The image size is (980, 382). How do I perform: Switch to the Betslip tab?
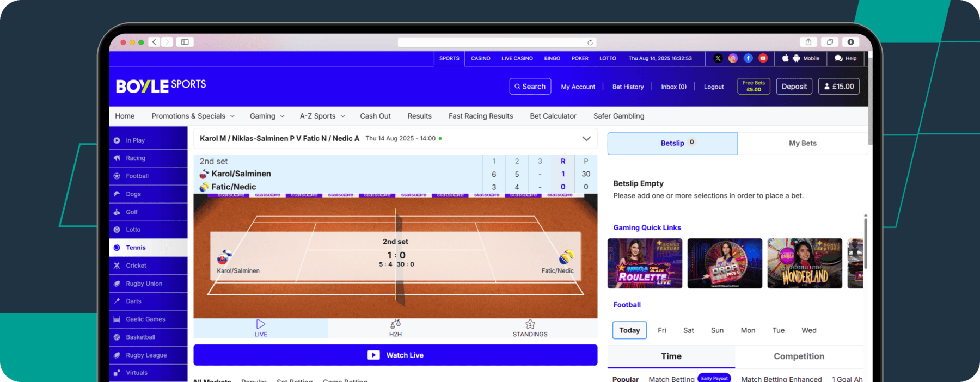672,143
